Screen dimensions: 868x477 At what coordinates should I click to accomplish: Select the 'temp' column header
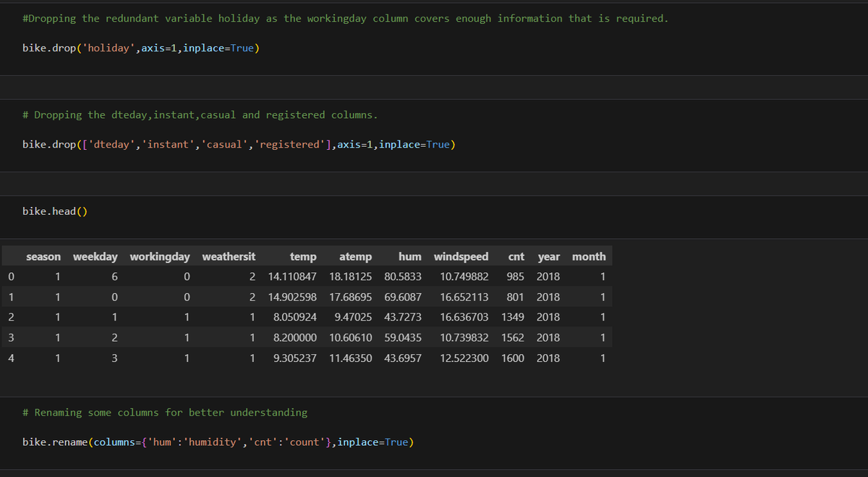pyautogui.click(x=303, y=256)
